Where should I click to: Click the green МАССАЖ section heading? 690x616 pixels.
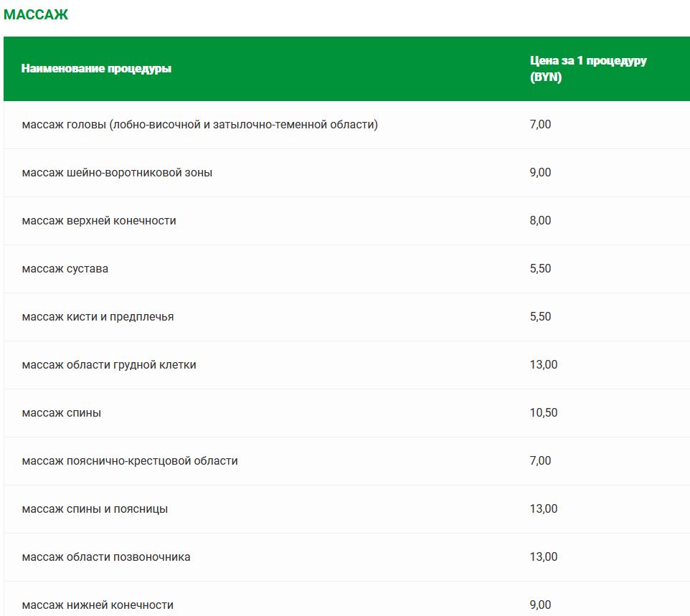pos(36,14)
